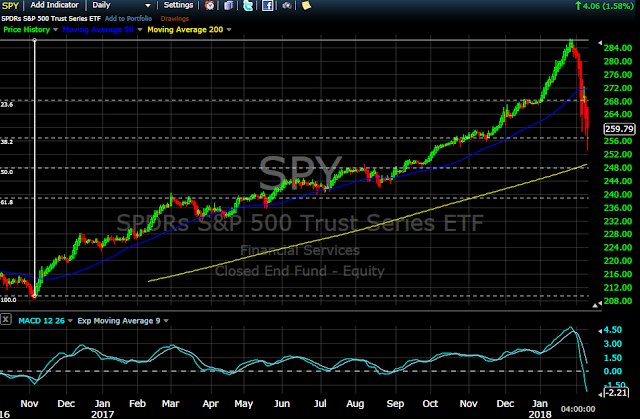Click the stacked documents copy icon
Screen dimensions: 640x419
(229, 5)
